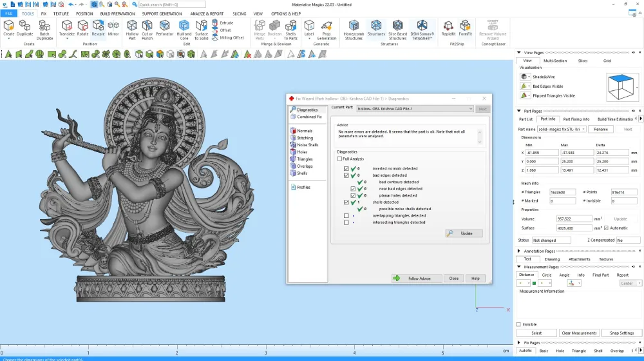Select the Rescale tool
Screen dimensions: 644x361
pos(98,28)
